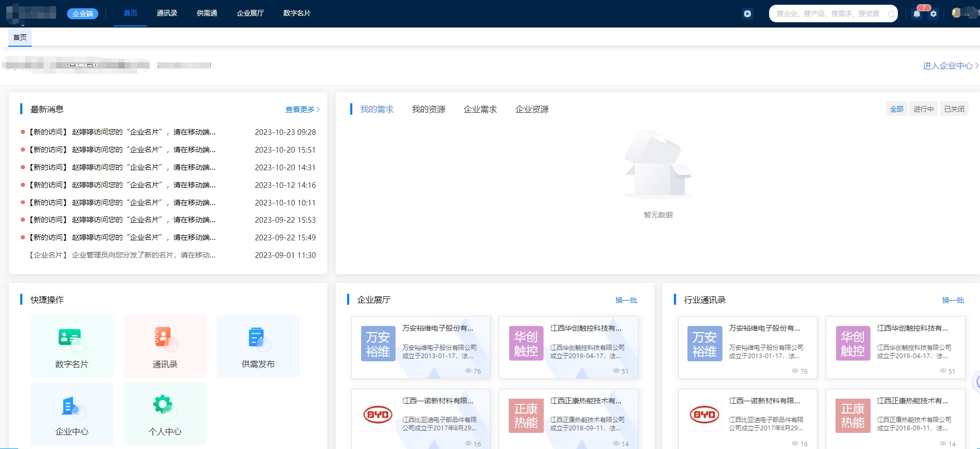Click the search magnifier icon

[891, 14]
